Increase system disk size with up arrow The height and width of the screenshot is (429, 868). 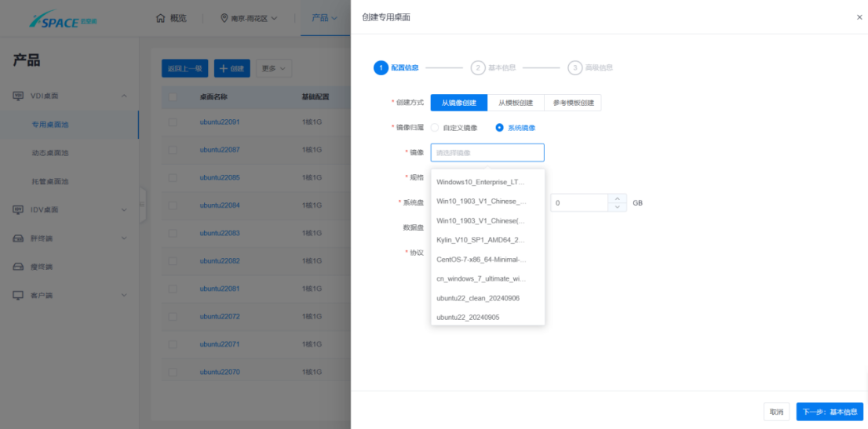coord(618,198)
